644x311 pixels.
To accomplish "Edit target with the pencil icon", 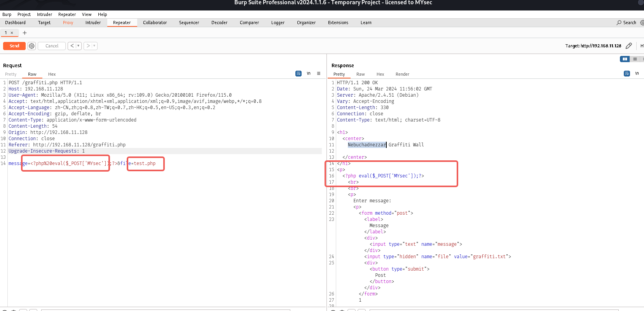I will coord(628,46).
